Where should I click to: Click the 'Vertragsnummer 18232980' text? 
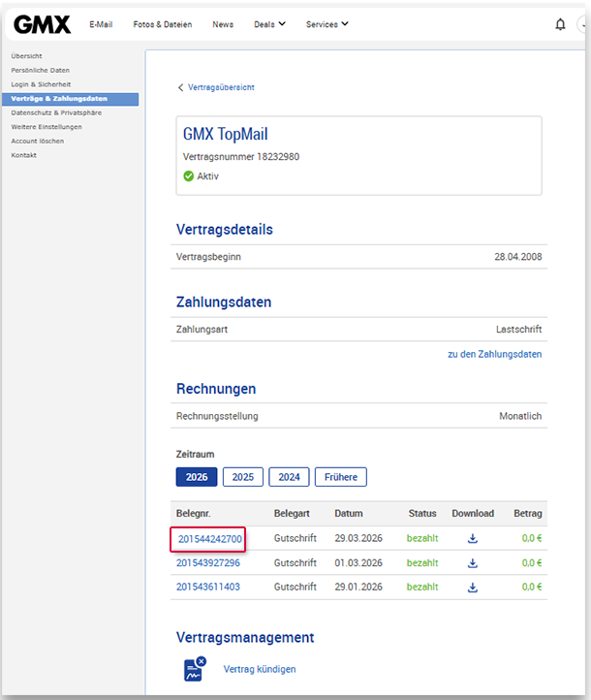241,157
